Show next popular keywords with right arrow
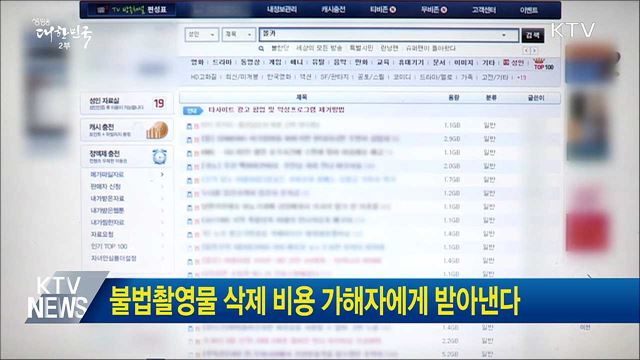Viewport: 640px width, 360px height. click(534, 51)
